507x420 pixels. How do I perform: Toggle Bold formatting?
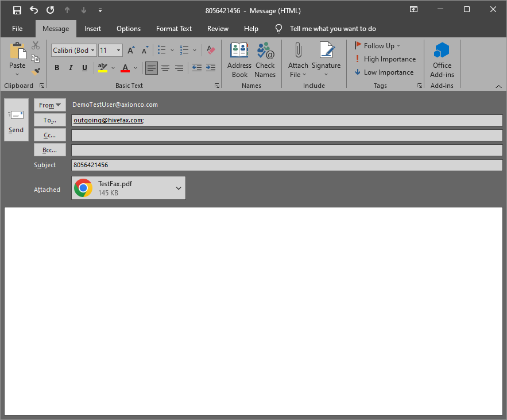click(x=57, y=68)
